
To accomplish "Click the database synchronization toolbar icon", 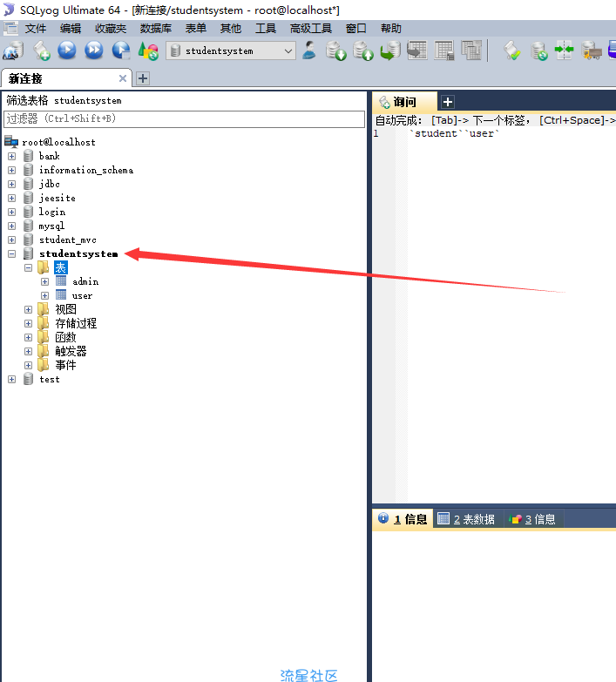I will pos(539,51).
